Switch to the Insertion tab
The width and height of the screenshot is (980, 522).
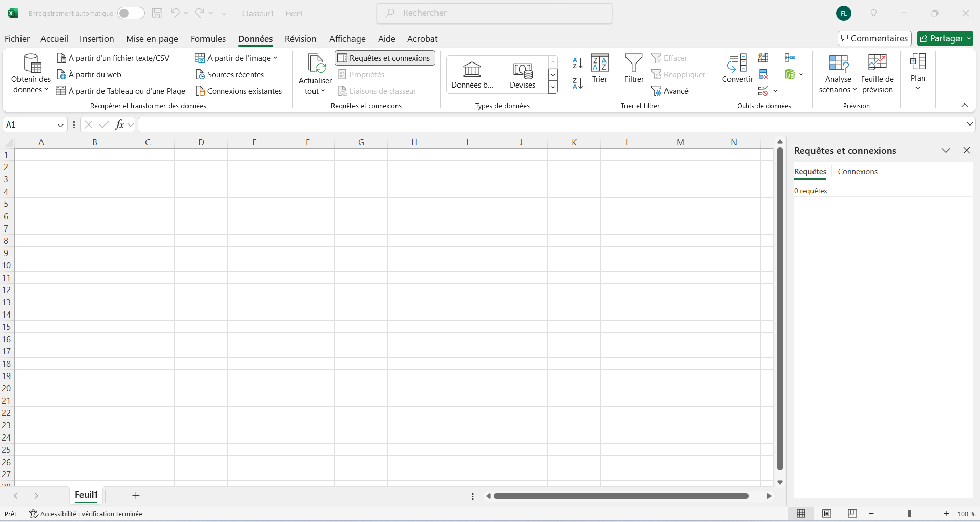pos(97,39)
